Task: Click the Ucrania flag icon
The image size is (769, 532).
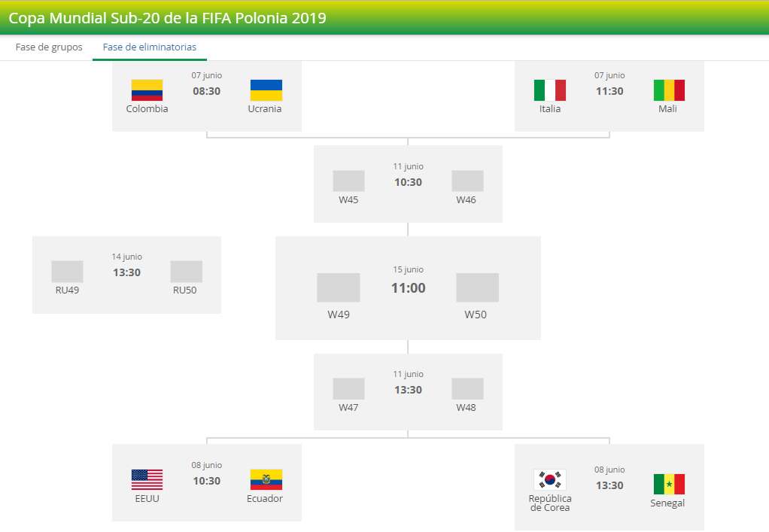Action: 266,90
